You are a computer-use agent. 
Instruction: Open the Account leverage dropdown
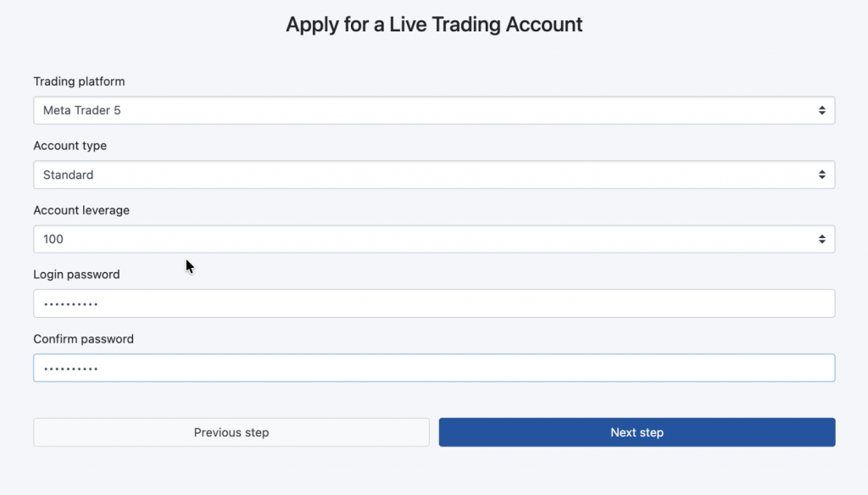434,239
